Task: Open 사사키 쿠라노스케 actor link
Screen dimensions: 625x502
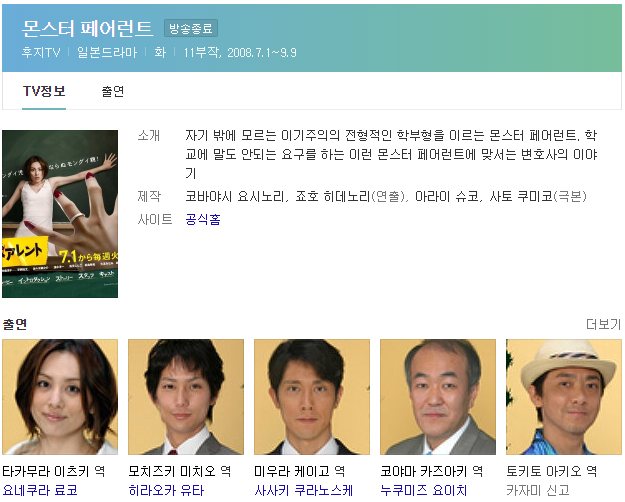Action: (304, 490)
